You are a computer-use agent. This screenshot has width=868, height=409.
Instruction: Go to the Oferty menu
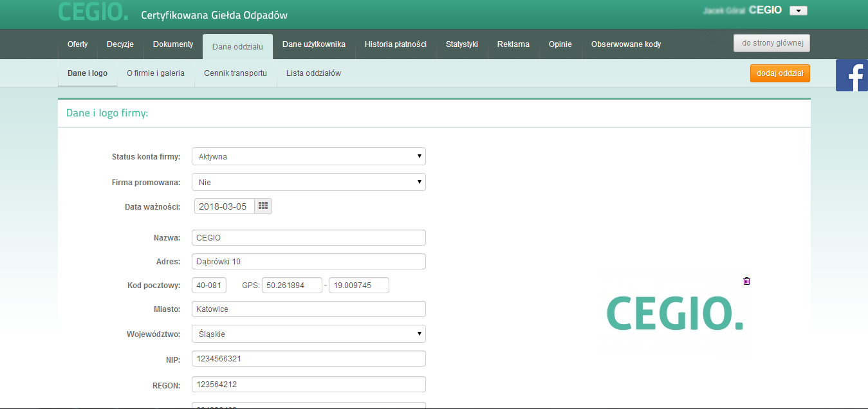[x=78, y=44]
